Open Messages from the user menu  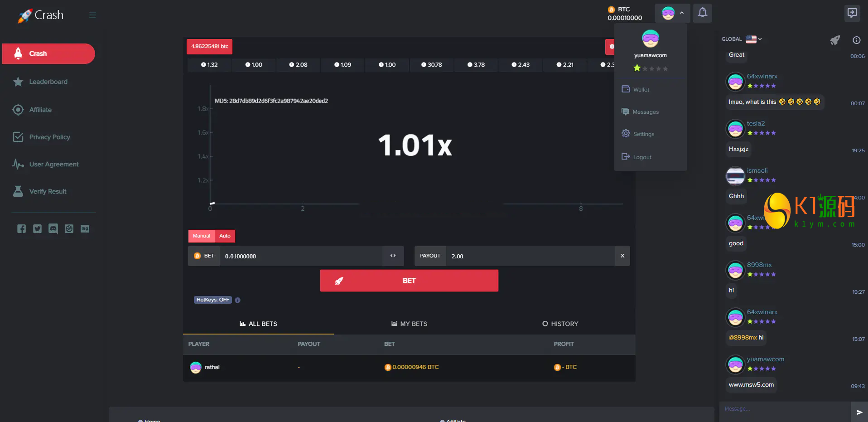[x=640, y=112]
